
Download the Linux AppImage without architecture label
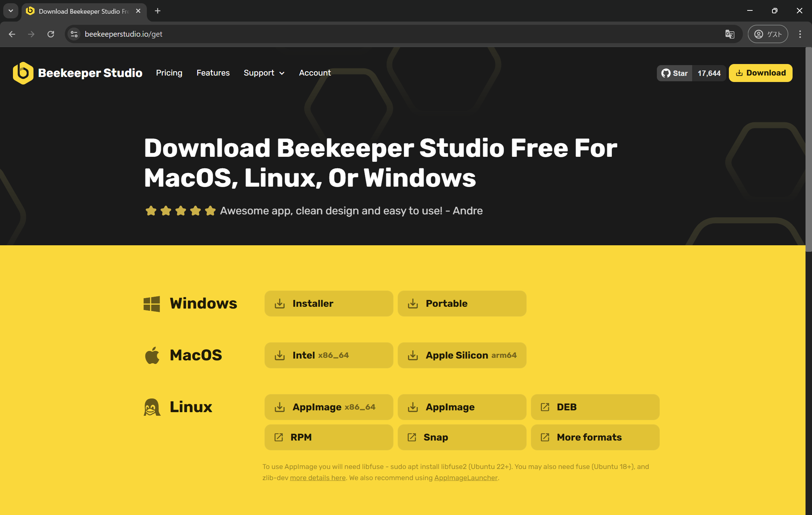pyautogui.click(x=462, y=407)
